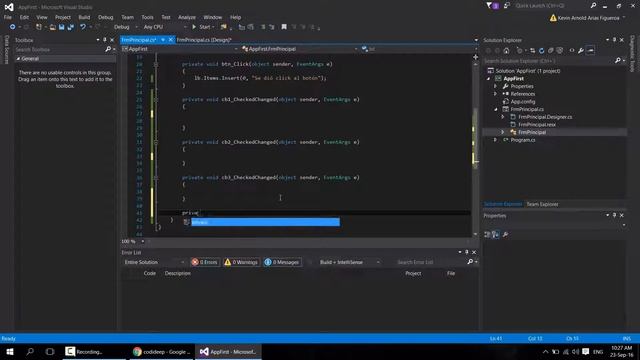The width and height of the screenshot is (640, 360).
Task: Click Show All Files icon in Solution Explorer
Action: [560, 51]
